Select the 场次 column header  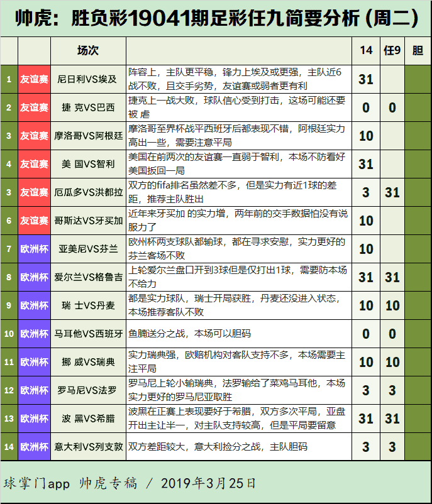[88, 51]
